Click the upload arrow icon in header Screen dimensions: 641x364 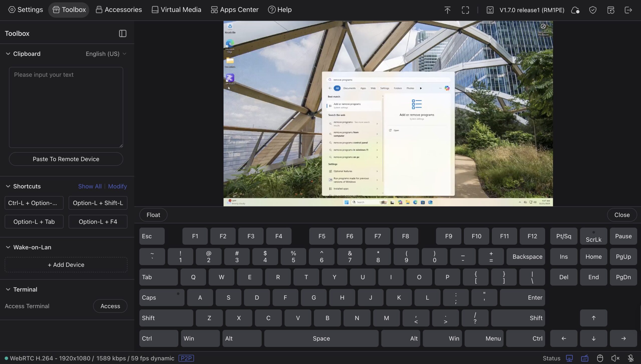click(x=447, y=10)
